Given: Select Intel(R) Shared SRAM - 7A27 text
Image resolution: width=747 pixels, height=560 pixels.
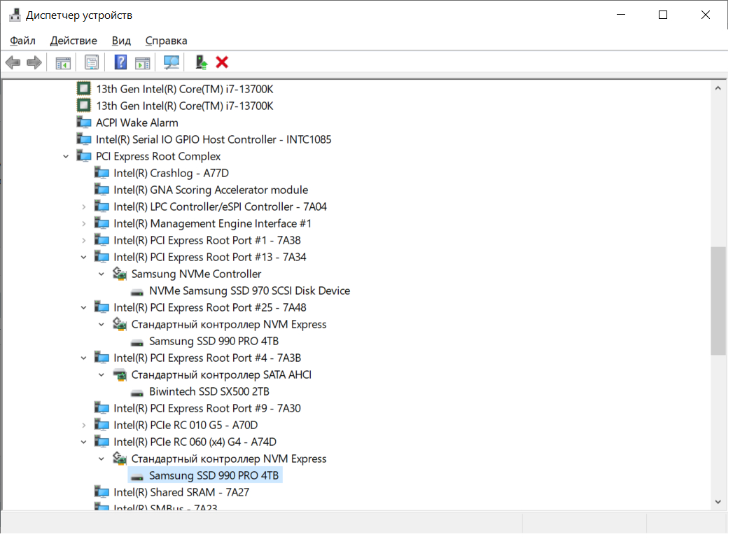Looking at the screenshot, I should click(x=181, y=492).
